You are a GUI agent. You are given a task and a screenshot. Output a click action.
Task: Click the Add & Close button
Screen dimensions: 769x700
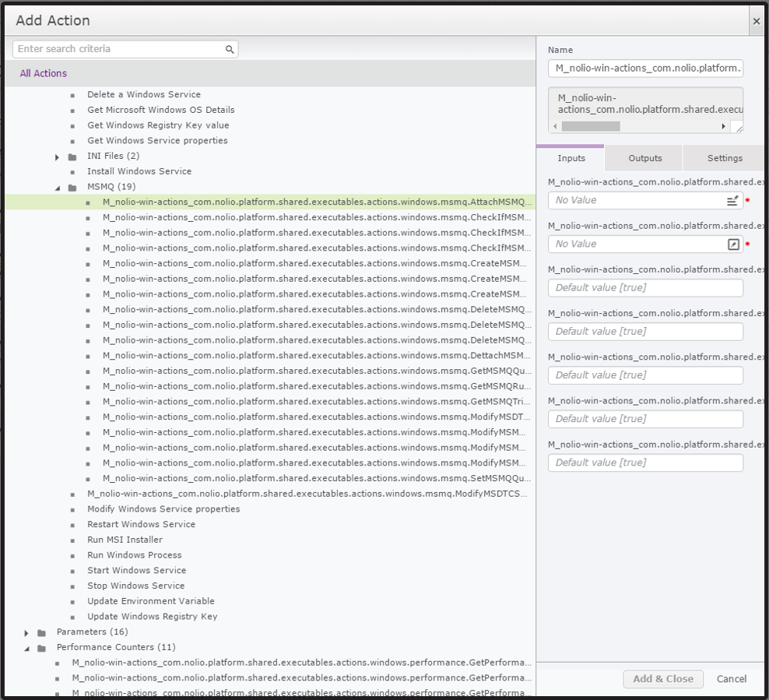tap(663, 679)
